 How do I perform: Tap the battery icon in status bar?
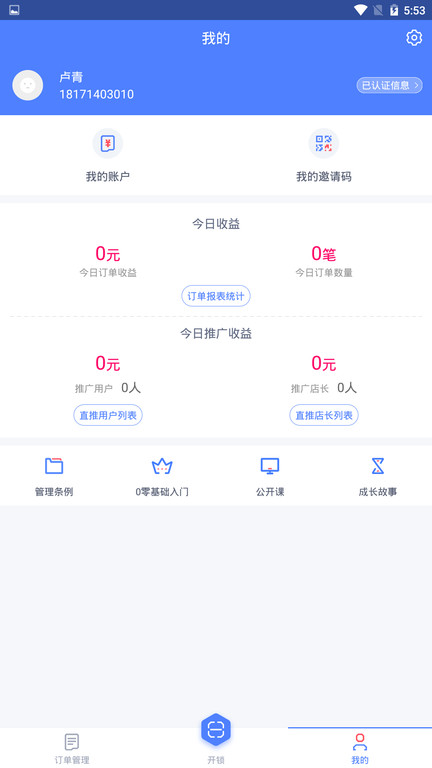tap(394, 10)
